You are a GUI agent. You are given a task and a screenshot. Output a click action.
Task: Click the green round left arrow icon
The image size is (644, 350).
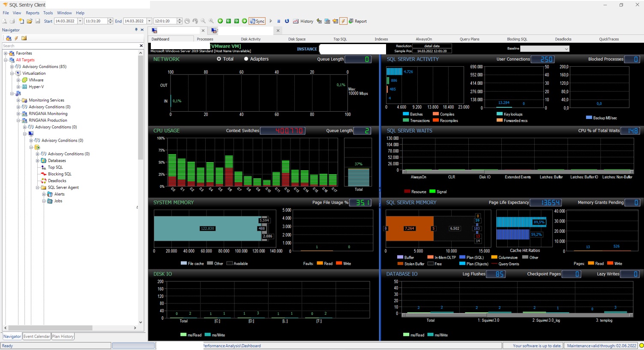point(220,21)
